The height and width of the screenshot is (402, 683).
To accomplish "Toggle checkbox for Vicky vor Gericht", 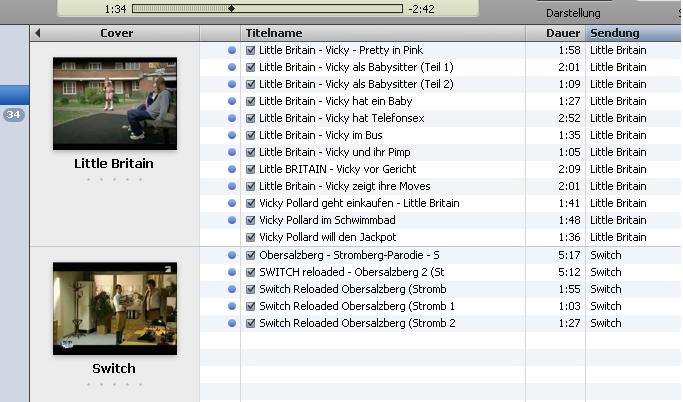I will (x=250, y=169).
